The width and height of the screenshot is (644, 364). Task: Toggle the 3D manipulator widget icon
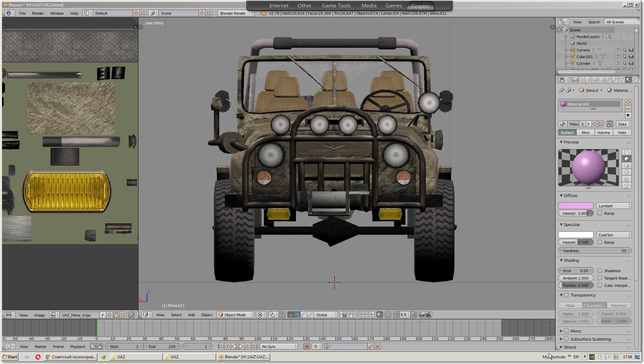coord(290,315)
